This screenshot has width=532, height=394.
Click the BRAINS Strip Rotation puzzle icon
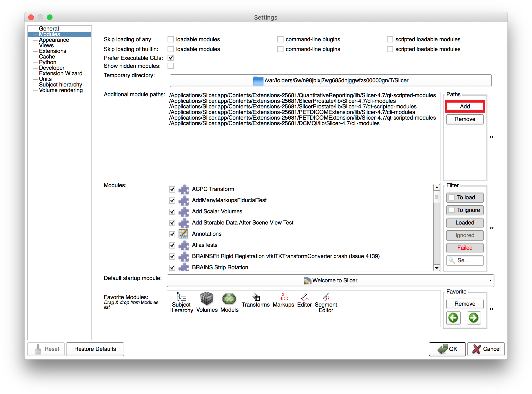click(184, 267)
